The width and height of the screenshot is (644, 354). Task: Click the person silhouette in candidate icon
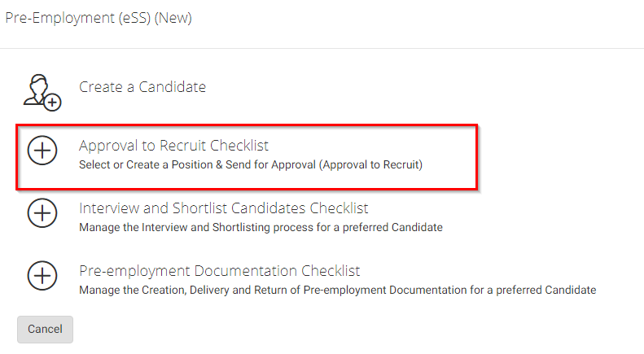point(37,88)
